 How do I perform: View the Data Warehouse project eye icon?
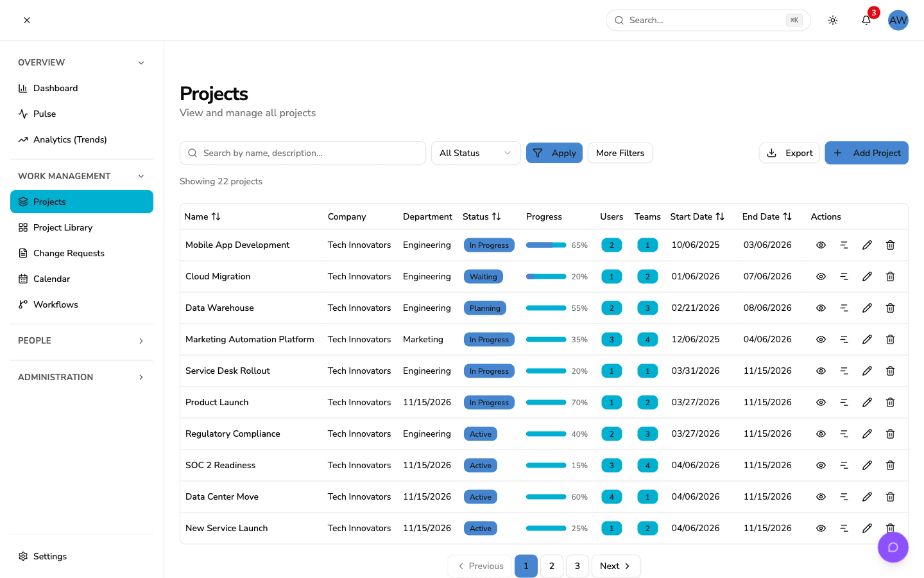pyautogui.click(x=821, y=308)
